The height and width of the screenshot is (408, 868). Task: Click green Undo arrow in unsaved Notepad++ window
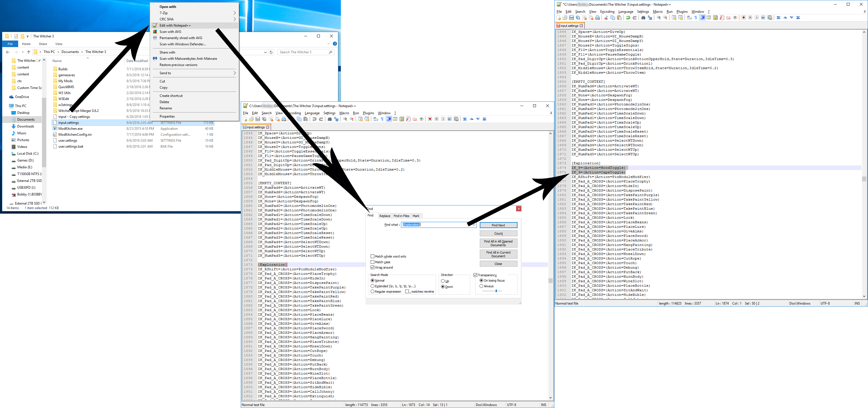tap(628, 18)
